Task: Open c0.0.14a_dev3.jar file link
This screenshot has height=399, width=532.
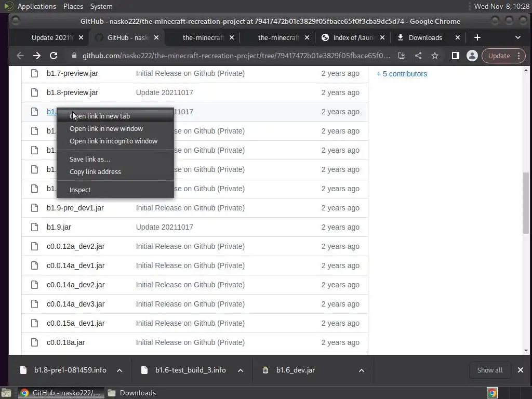Action: tap(76, 304)
